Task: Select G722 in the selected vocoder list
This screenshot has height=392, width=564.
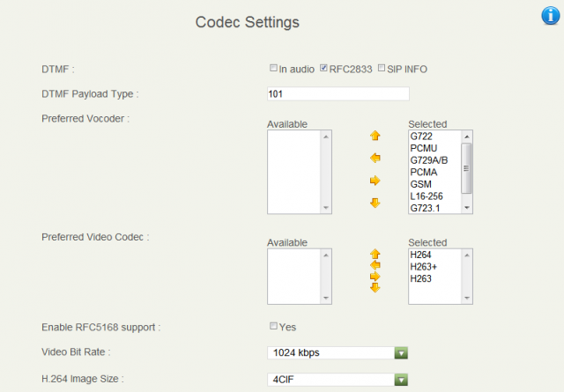Action: click(421, 137)
